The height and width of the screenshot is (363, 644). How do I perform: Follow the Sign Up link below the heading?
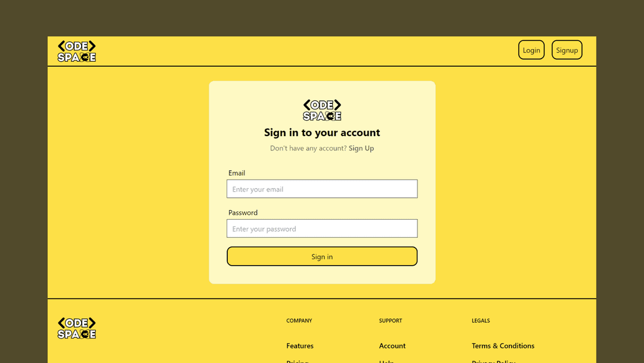(361, 148)
